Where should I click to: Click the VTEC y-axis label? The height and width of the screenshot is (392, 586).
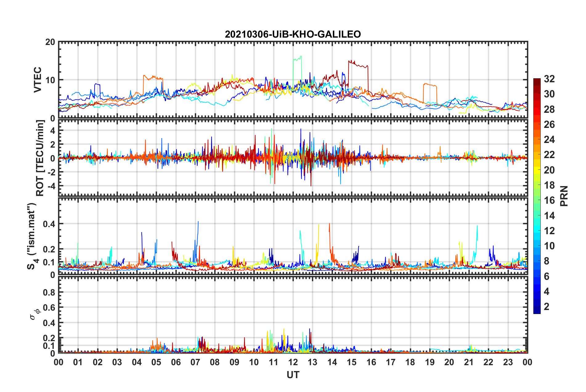tap(38, 80)
